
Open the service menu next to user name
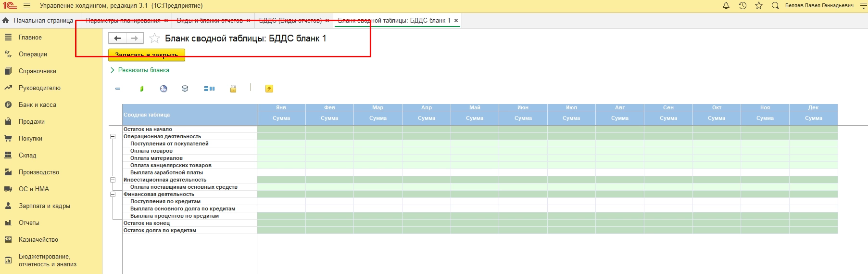[x=863, y=6]
